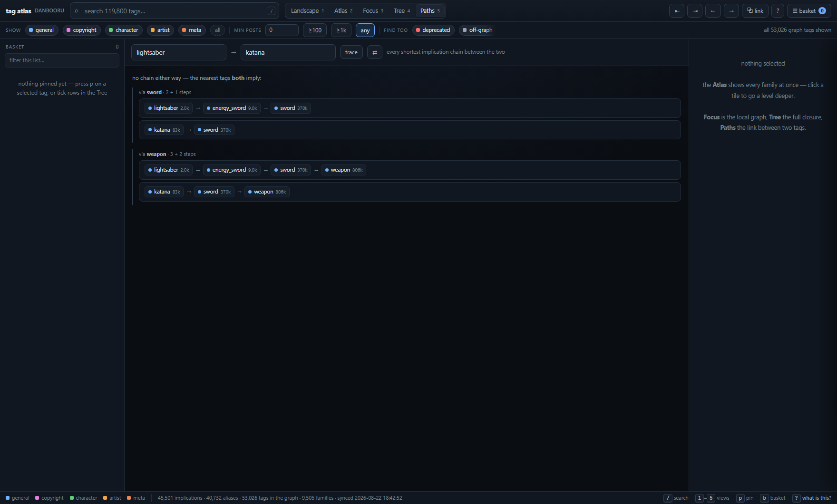Screen dimensions: 837x504
Task: Click the lightsaber source tag field
Action: pyautogui.click(x=179, y=52)
